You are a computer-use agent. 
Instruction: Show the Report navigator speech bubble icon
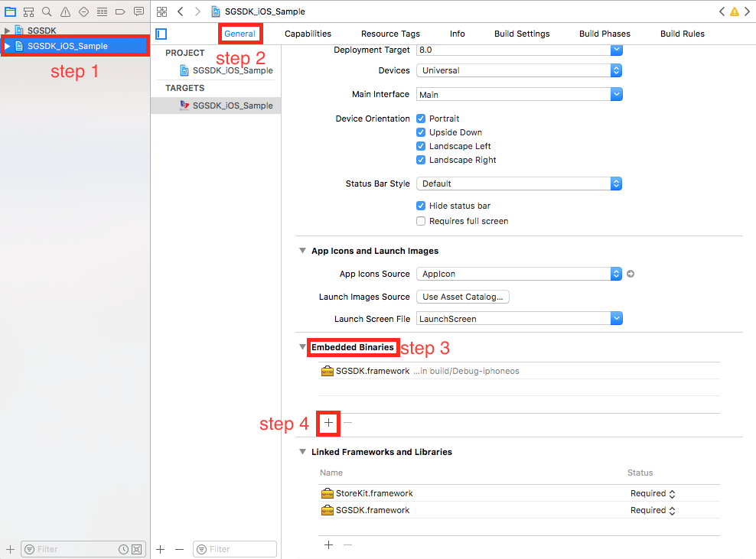pyautogui.click(x=138, y=11)
